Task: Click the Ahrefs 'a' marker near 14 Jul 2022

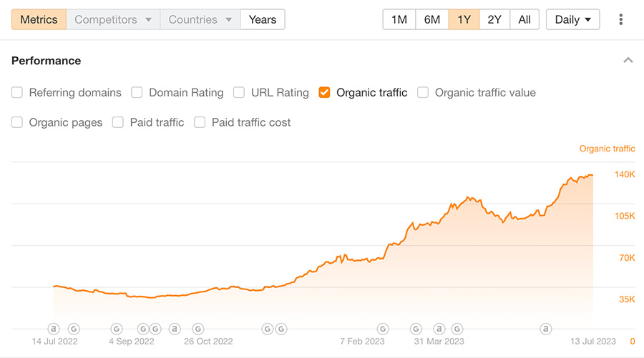Action: [54, 329]
